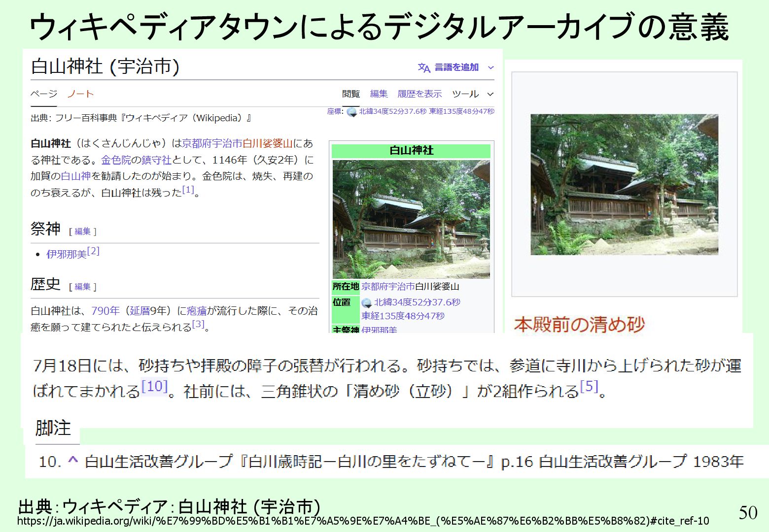Click the language translate icon beside 言語を追加
The width and height of the screenshot is (769, 532).
coord(424,68)
